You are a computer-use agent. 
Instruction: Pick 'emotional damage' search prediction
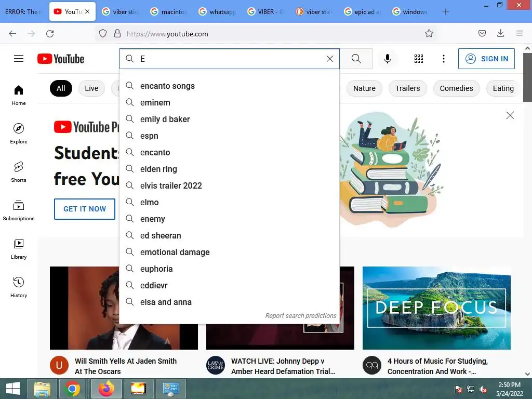point(229,252)
